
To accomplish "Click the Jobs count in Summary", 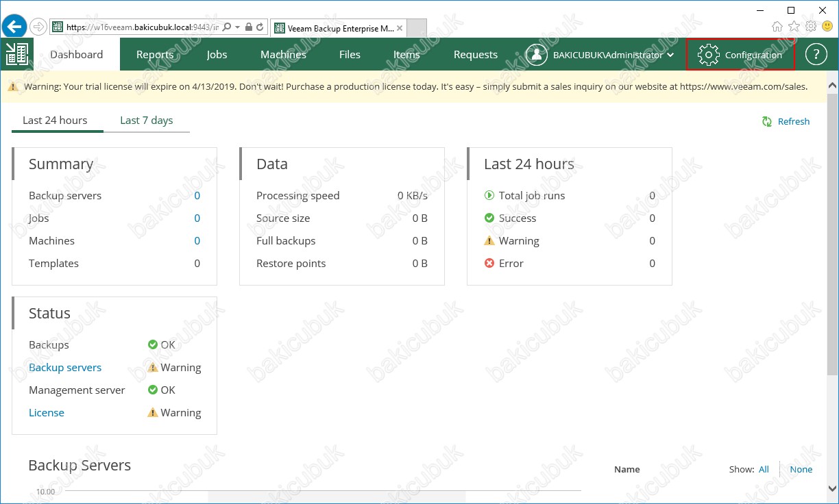I will tap(197, 218).
